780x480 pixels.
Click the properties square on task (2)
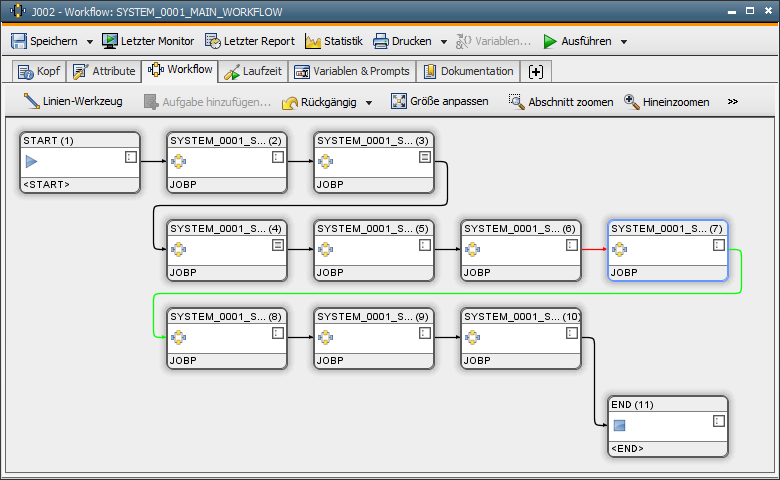[x=278, y=157]
